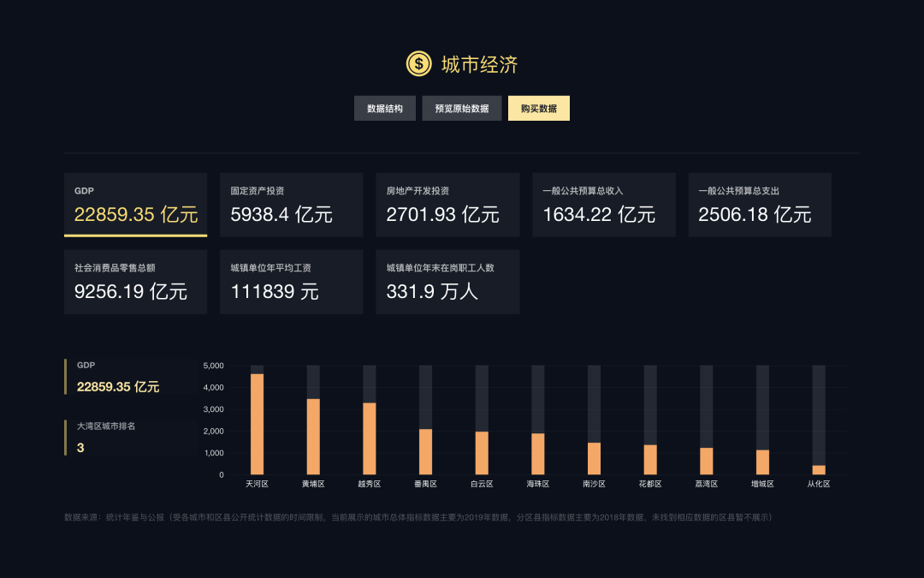
Task: Select the GDP 22859.35 亿元 card
Action: (135, 206)
